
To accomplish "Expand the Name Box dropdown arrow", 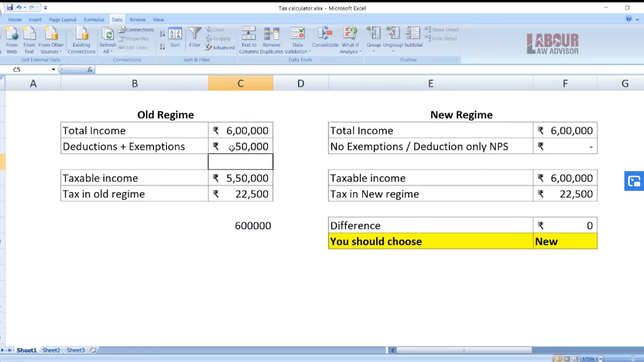I will point(54,69).
